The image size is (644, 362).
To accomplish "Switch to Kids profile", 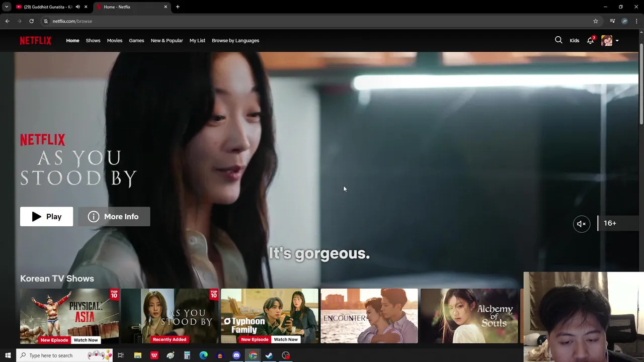I will tap(574, 41).
